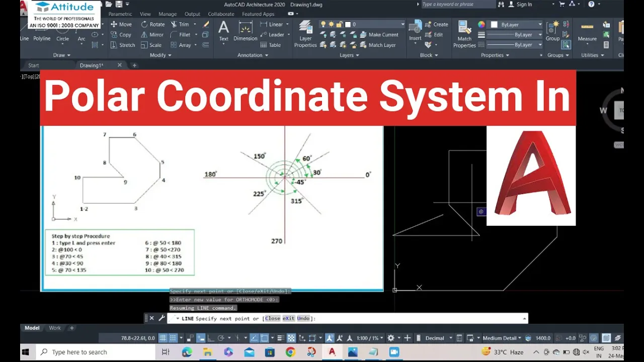Select Close option in command line

click(x=272, y=318)
